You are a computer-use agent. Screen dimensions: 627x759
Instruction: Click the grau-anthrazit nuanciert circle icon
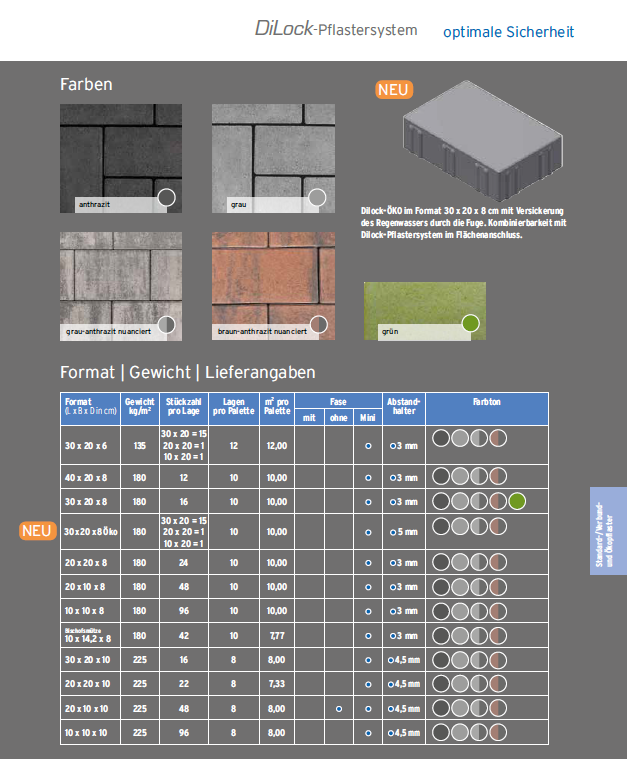[167, 324]
